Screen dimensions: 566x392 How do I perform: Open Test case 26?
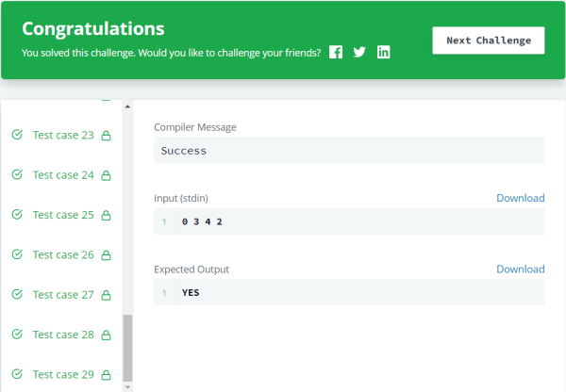pos(63,255)
